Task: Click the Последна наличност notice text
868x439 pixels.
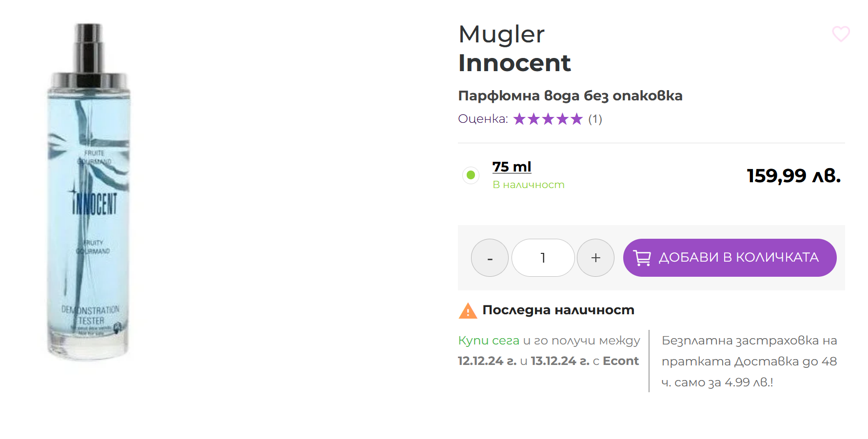Action: tap(558, 310)
